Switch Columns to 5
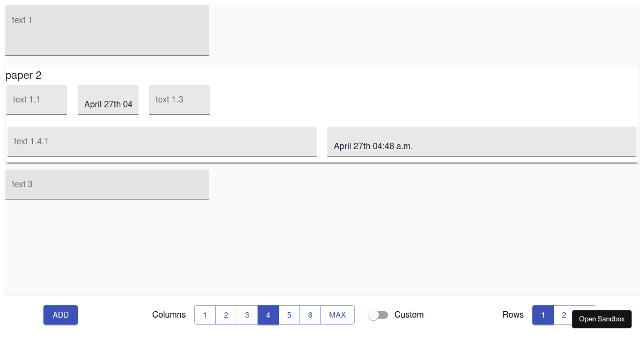The height and width of the screenshot is (338, 644). point(289,315)
